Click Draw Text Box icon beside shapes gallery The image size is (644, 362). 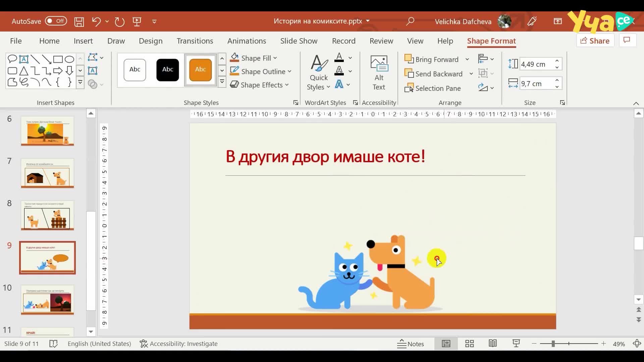pyautogui.click(x=93, y=71)
